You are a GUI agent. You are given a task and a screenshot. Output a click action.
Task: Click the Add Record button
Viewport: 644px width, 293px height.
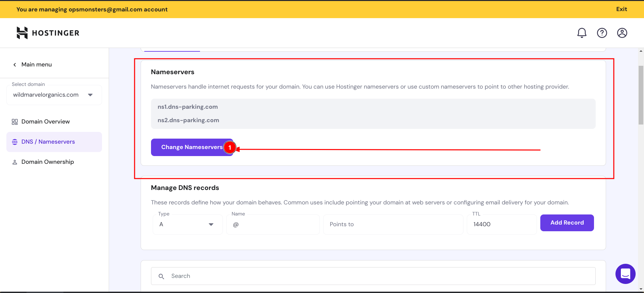567,223
